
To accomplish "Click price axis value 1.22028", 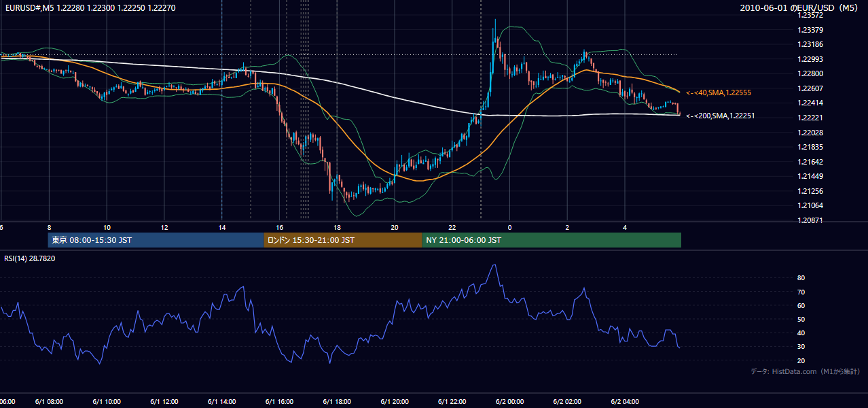I will 810,132.
